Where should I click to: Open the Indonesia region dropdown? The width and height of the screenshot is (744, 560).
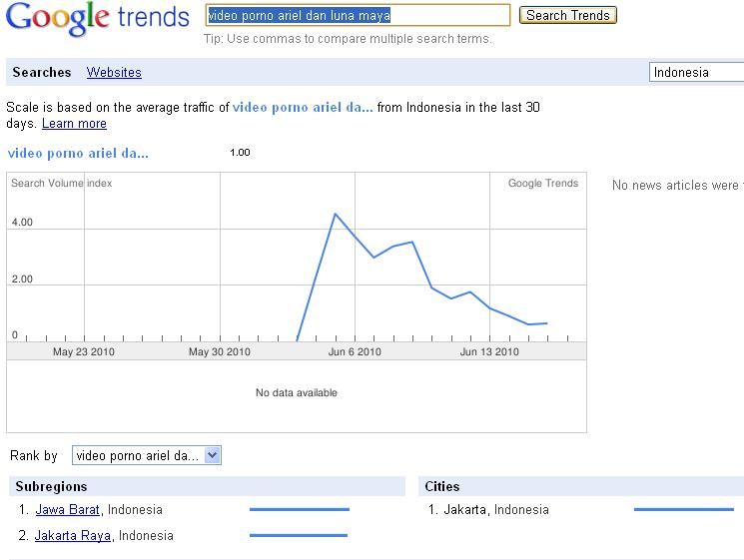(696, 72)
